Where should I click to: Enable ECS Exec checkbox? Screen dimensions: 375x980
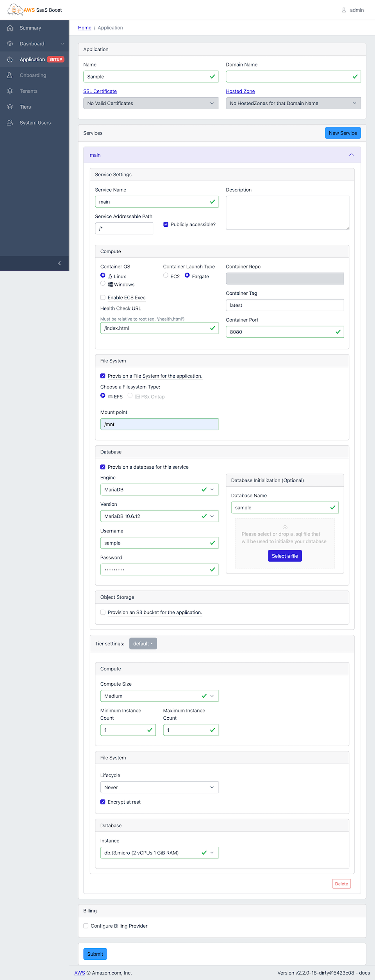pos(103,297)
